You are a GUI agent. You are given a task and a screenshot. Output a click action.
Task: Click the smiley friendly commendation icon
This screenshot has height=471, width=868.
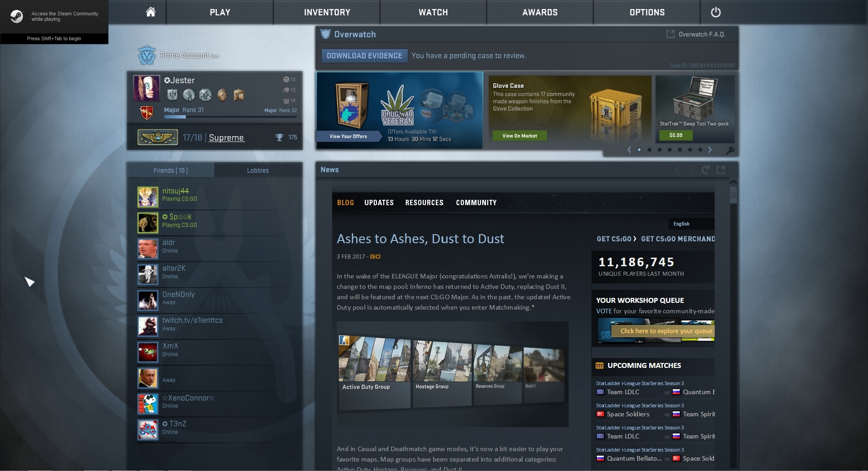tap(286, 80)
